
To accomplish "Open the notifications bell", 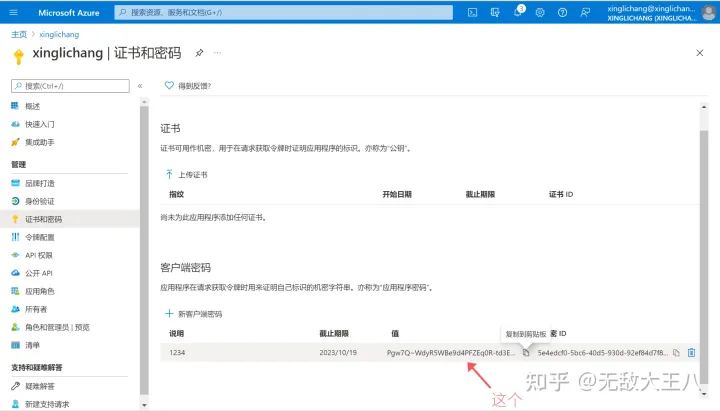I will (x=518, y=13).
